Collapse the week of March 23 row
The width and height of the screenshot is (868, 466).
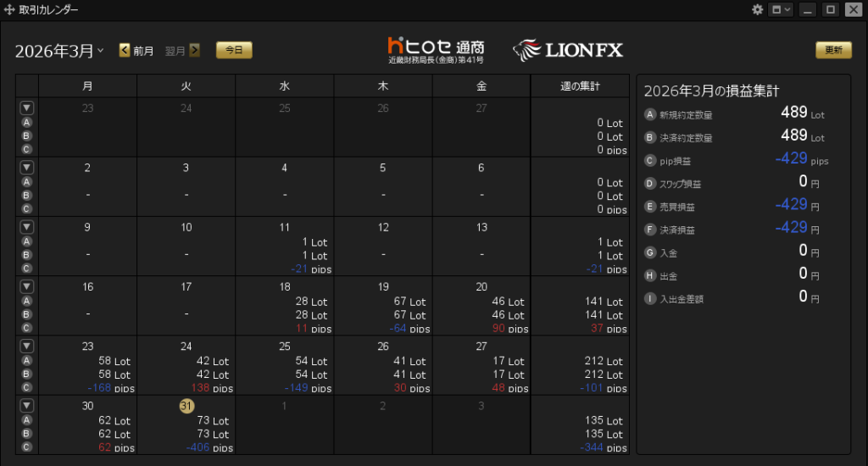click(x=26, y=346)
